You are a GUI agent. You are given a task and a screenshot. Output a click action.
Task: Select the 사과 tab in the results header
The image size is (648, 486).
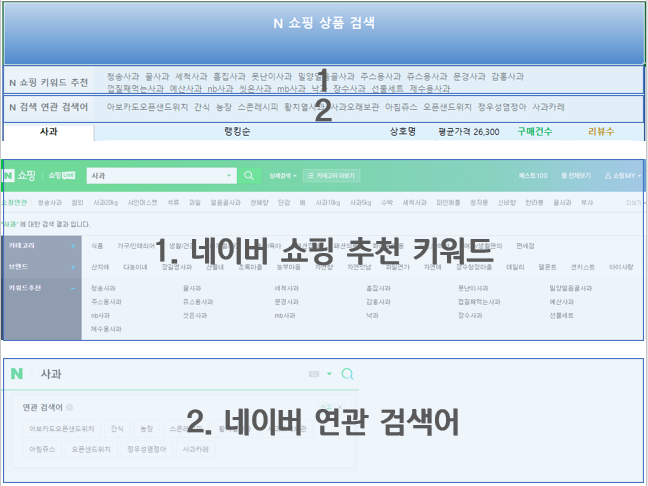pos(49,132)
